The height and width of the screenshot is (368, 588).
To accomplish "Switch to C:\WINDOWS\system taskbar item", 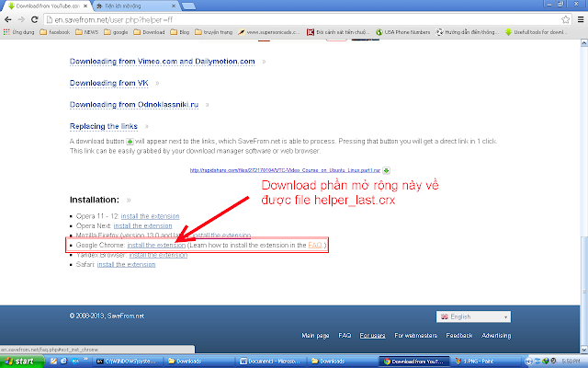I will click(128, 362).
